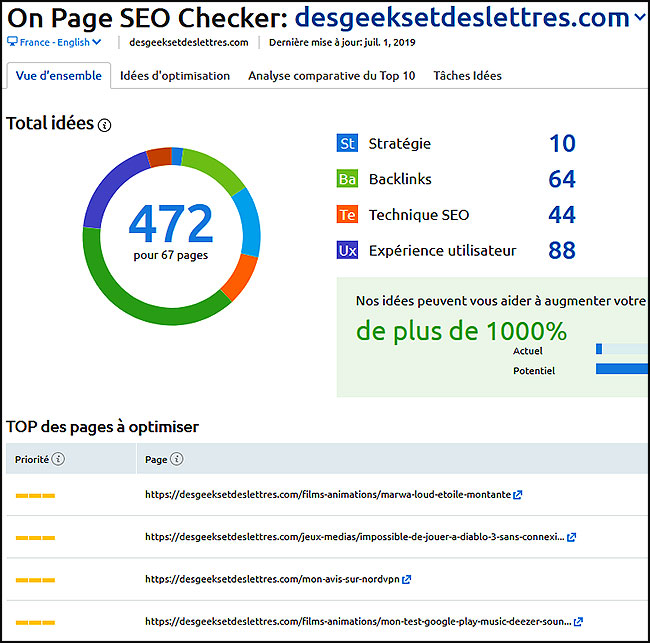Click the desktop monitor icon near France

tap(12, 41)
